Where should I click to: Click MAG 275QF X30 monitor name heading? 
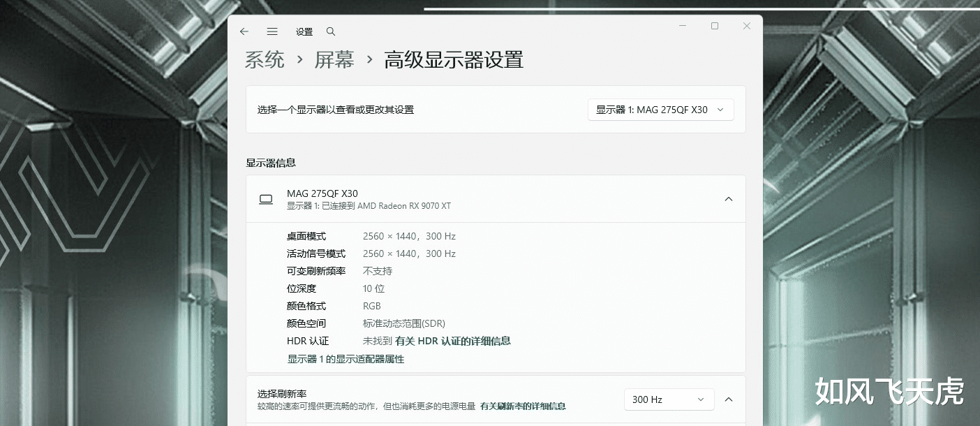[322, 193]
